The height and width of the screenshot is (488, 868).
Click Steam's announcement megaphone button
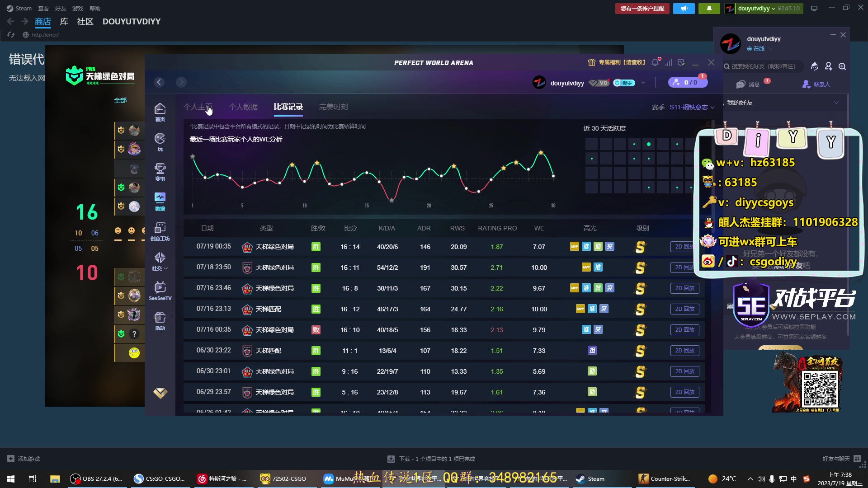(x=684, y=9)
